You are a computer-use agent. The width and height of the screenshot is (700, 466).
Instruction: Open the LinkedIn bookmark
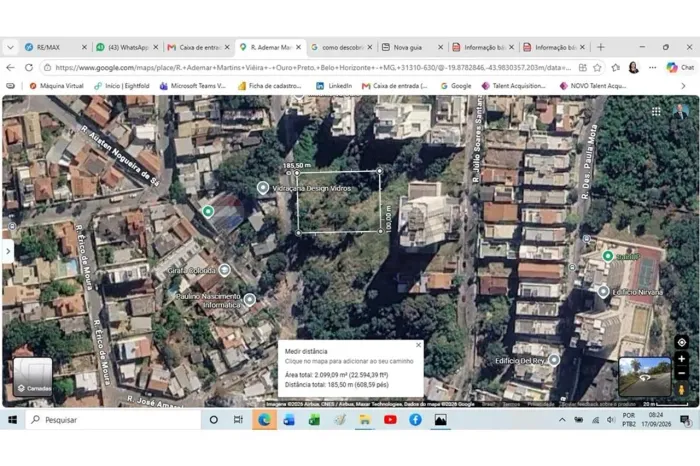pyautogui.click(x=334, y=86)
